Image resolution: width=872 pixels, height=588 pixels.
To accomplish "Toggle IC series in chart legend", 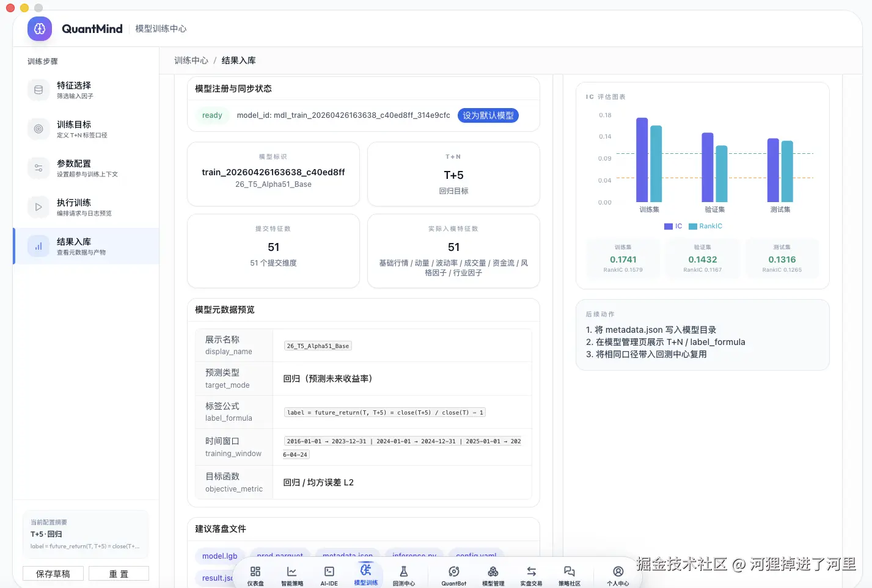I will click(x=673, y=226).
